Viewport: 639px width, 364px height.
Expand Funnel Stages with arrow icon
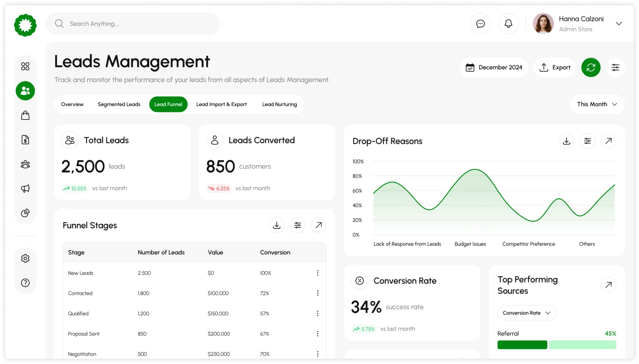319,225
